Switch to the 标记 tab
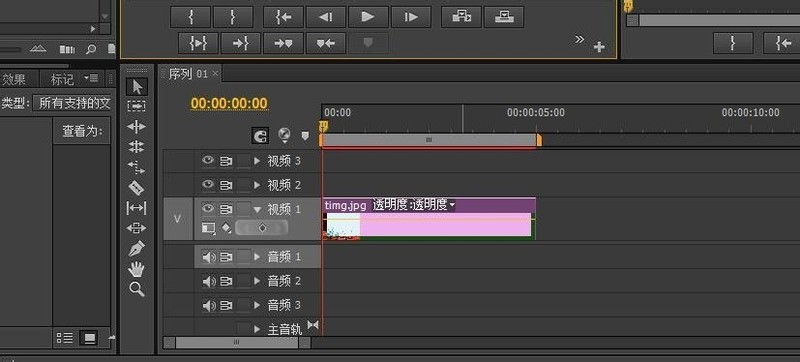The image size is (800, 362). (62, 79)
